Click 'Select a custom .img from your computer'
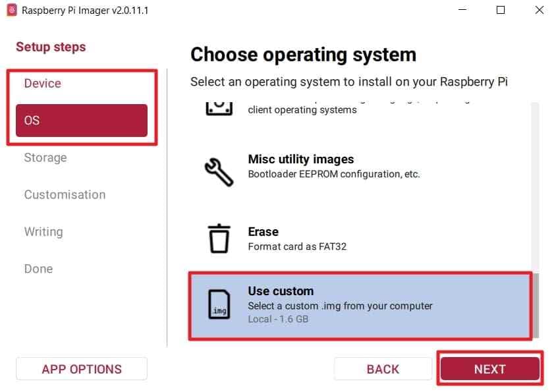The width and height of the screenshot is (556, 392). click(x=340, y=306)
